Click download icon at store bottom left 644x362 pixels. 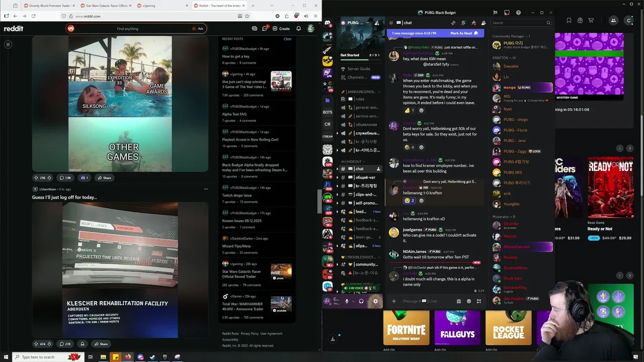(333, 339)
